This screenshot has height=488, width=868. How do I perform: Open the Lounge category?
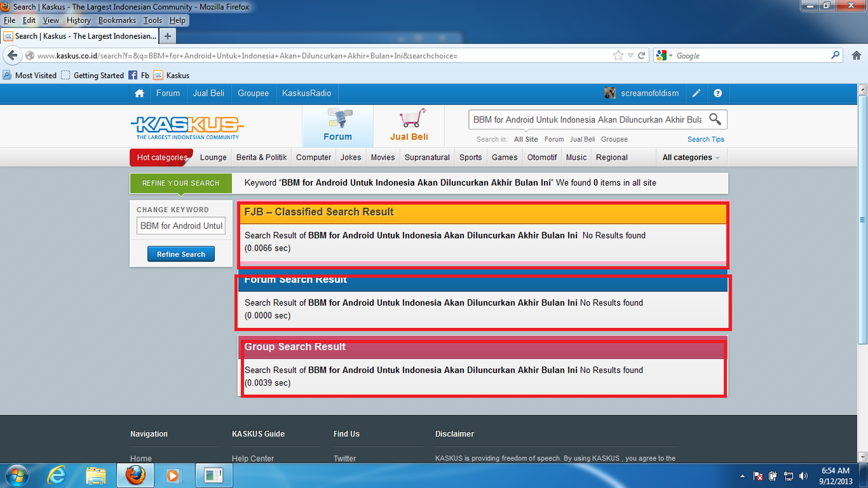[x=213, y=157]
